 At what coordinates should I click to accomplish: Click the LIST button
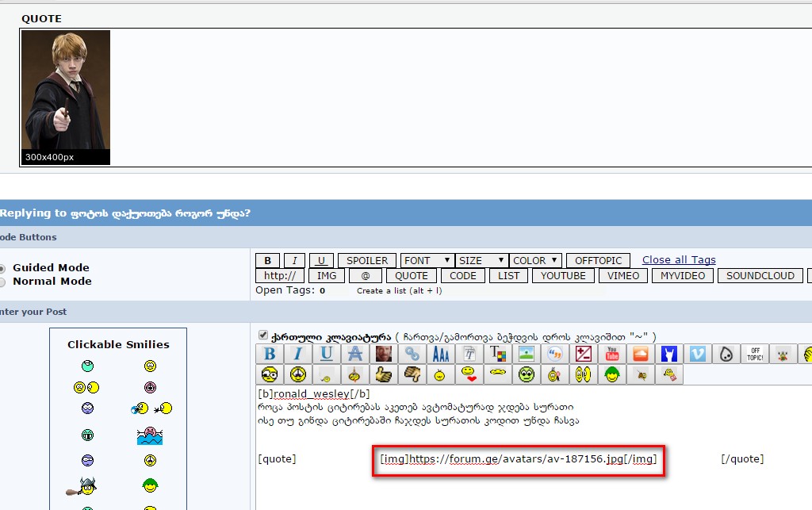tap(508, 275)
